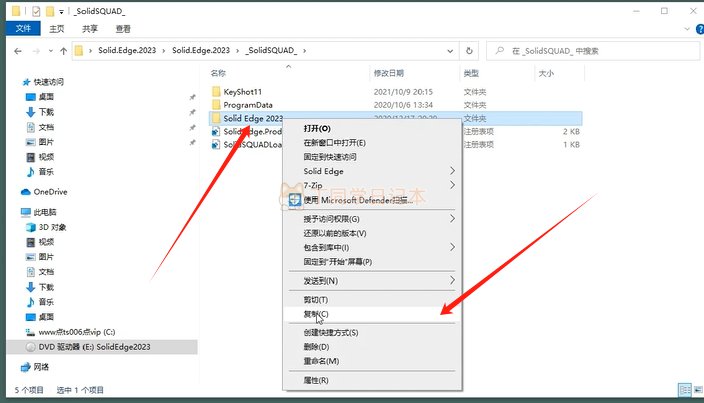Choose 打开(O) from context menu

317,128
